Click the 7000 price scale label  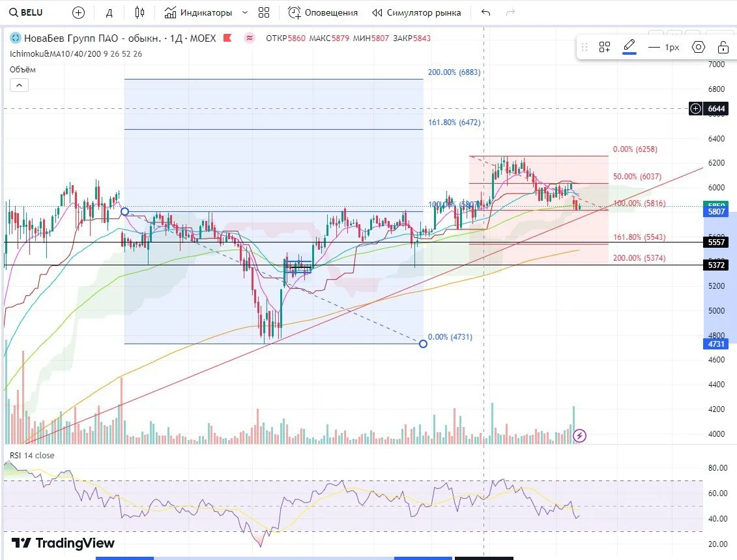716,65
